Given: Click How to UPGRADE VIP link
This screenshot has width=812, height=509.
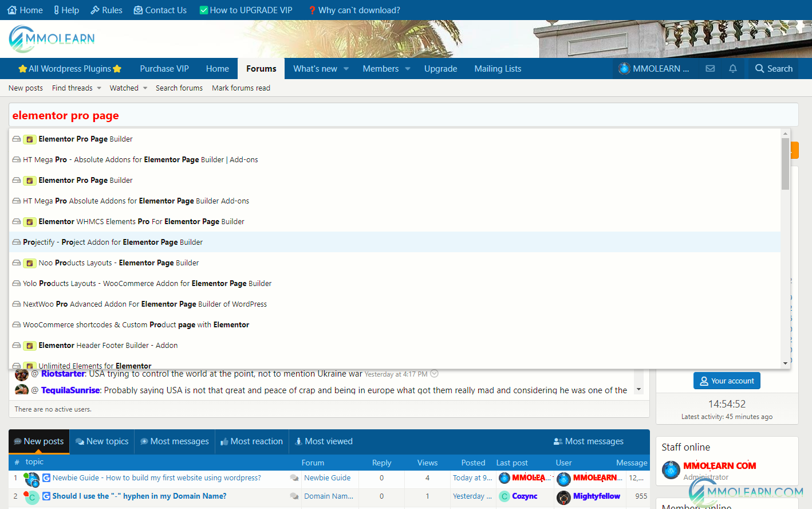Looking at the screenshot, I should click(246, 10).
